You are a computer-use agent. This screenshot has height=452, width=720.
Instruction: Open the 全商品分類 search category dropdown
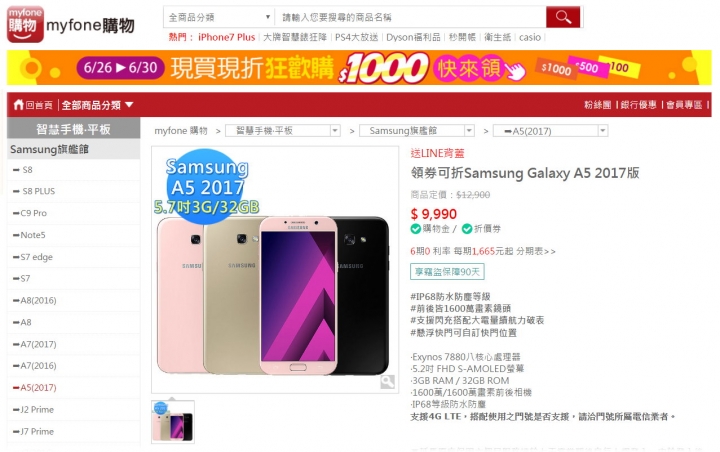pos(219,17)
